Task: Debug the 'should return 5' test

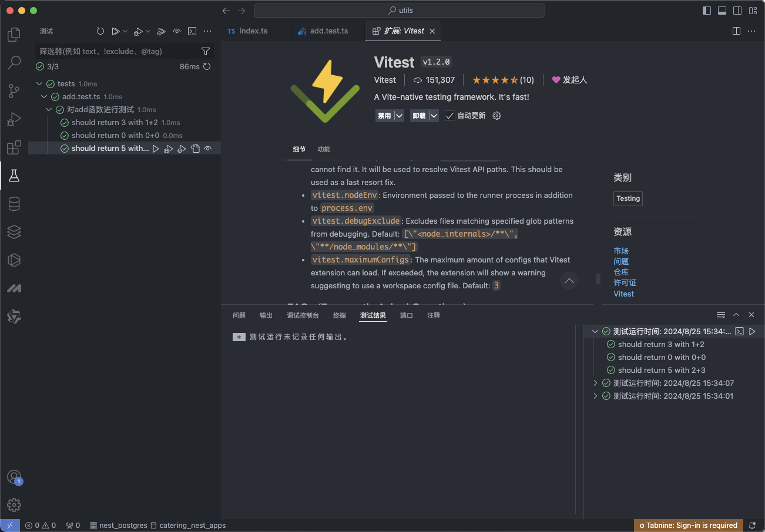Action: click(169, 149)
